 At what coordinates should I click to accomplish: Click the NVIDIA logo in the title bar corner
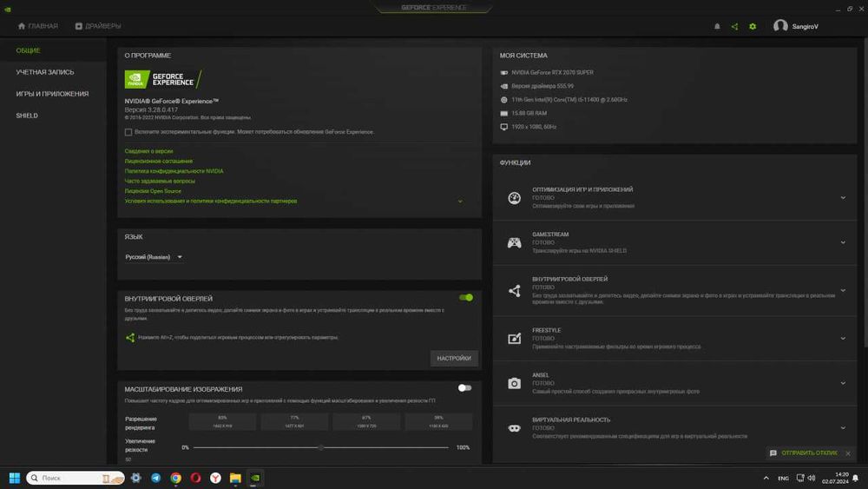click(8, 9)
